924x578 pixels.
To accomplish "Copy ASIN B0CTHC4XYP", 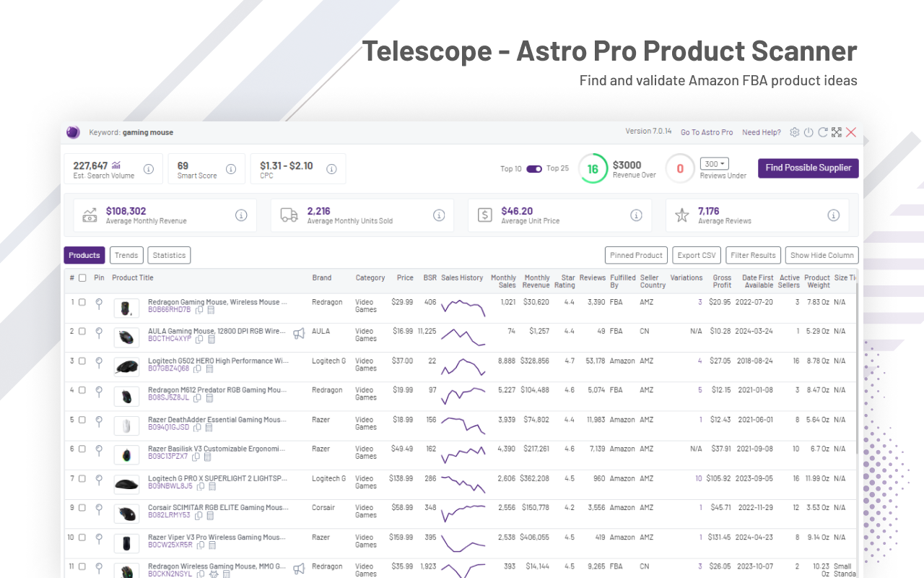I will 200,339.
